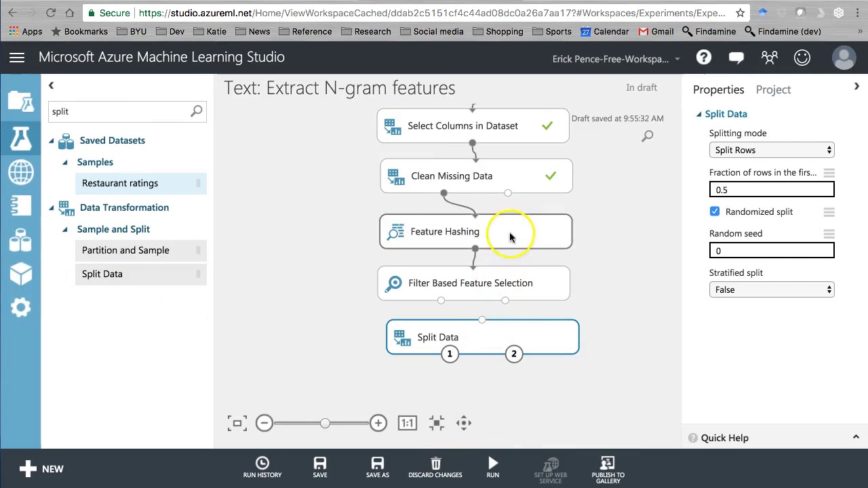
Task: Open Trained Models cube icon
Action: coord(20,274)
